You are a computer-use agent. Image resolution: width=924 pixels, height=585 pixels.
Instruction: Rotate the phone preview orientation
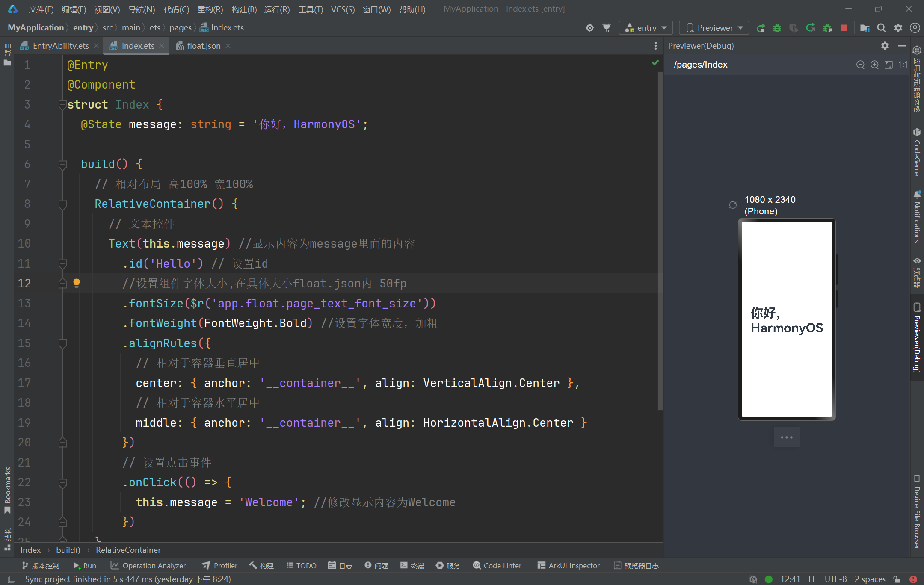[733, 205]
